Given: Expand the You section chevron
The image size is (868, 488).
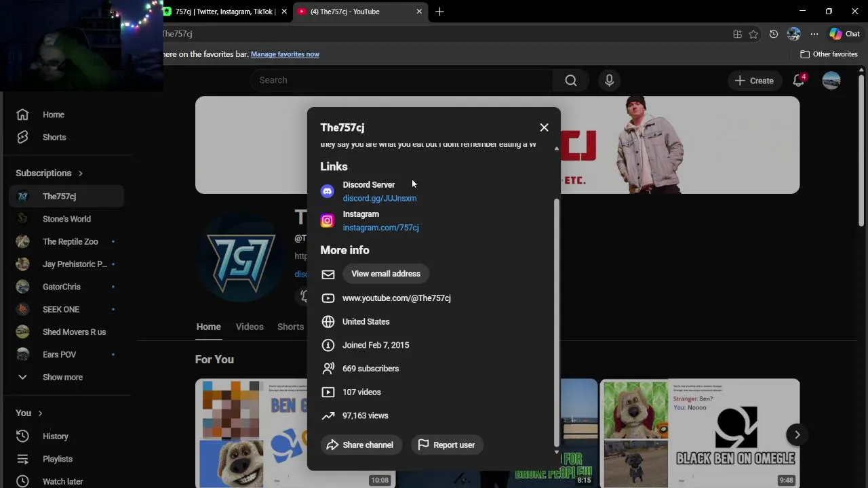Looking at the screenshot, I should point(40,413).
